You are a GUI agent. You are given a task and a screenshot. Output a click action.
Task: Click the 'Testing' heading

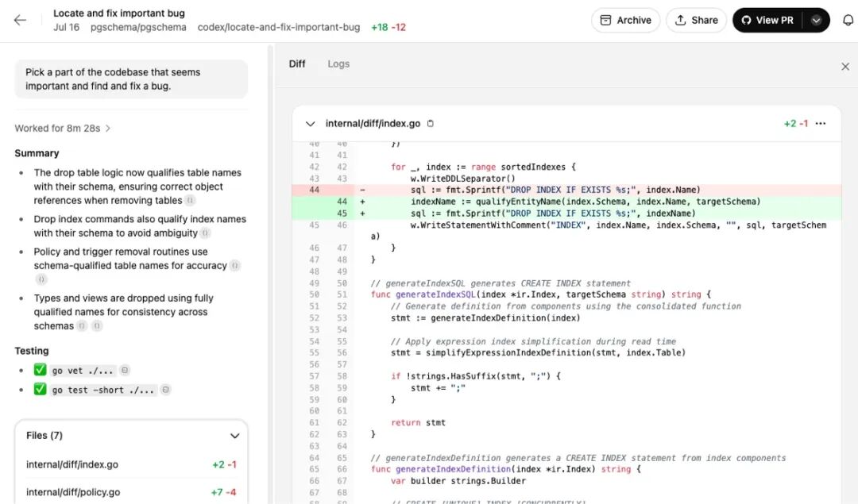[x=32, y=351]
